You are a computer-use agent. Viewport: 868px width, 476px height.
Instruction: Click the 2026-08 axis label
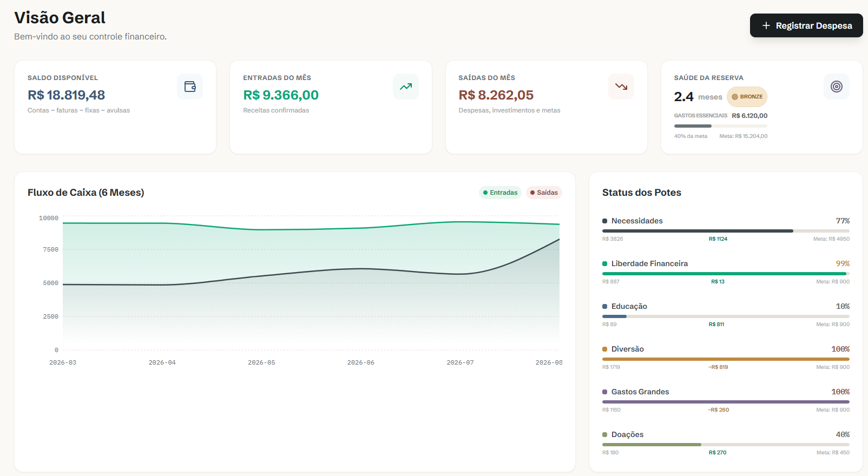(x=549, y=362)
